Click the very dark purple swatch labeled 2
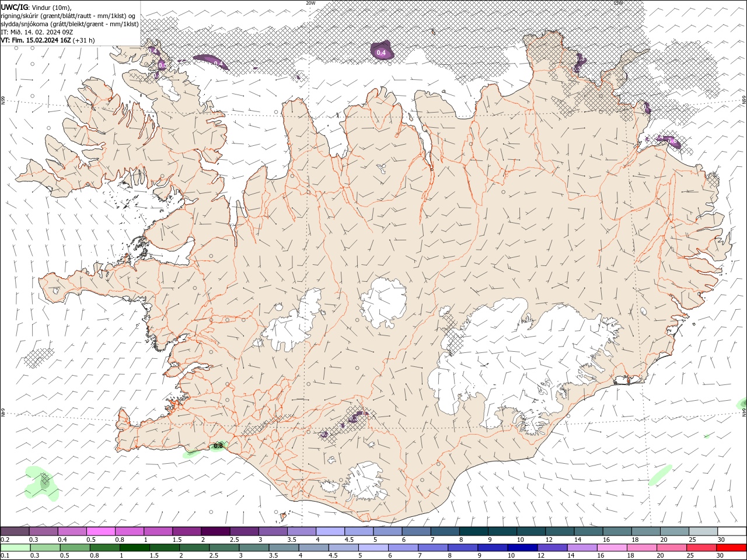Viewport: 747px width, 560px height. [x=216, y=531]
